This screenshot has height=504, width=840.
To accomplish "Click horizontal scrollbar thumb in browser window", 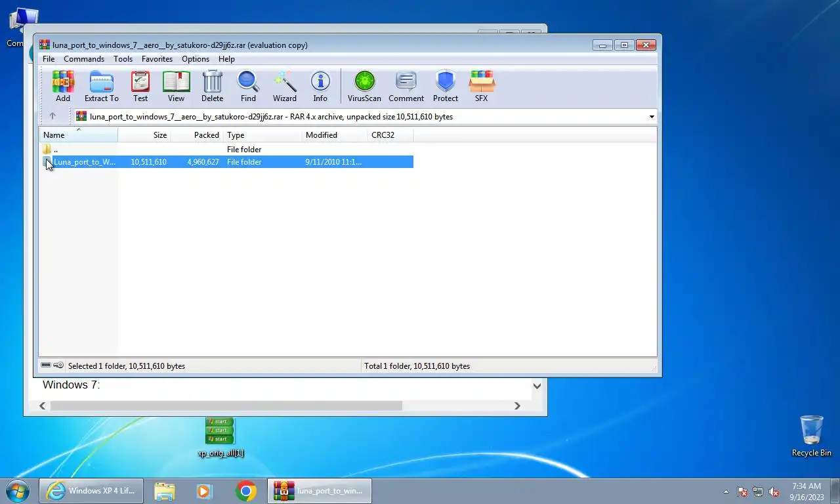I will pyautogui.click(x=226, y=406).
